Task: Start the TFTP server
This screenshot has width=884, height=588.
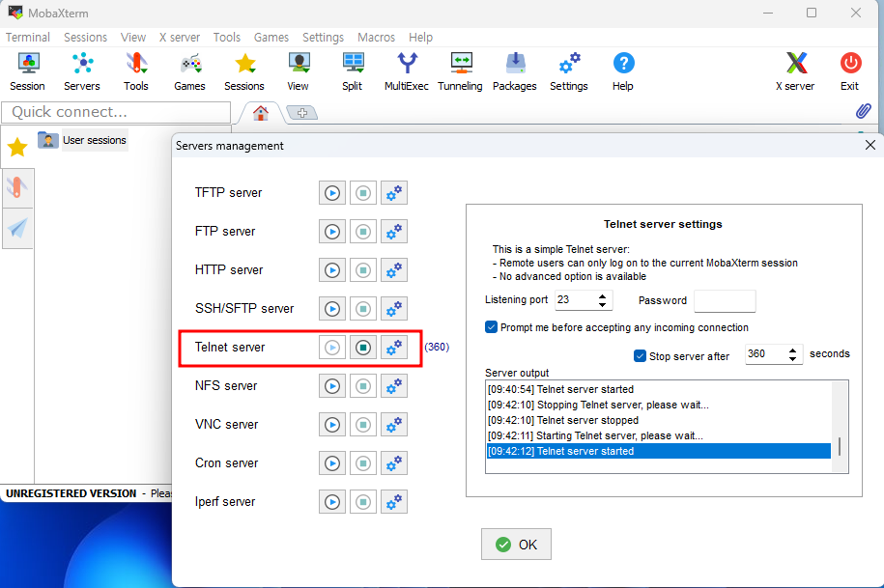Action: coord(331,192)
